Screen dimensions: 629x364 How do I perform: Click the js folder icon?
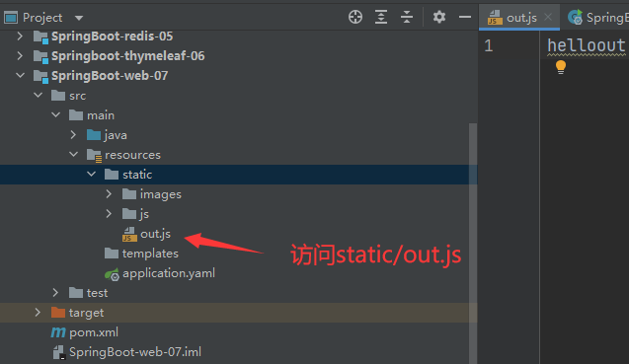click(129, 214)
